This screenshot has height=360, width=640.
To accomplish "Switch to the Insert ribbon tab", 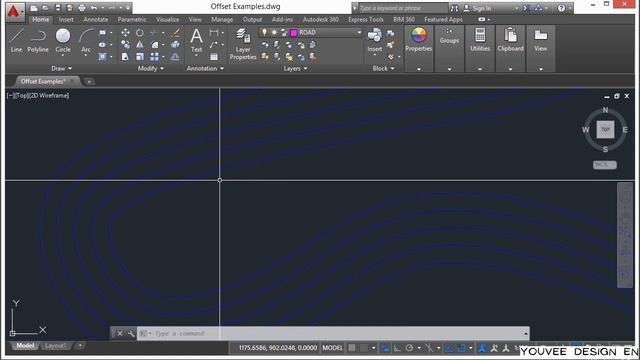I will (66, 20).
